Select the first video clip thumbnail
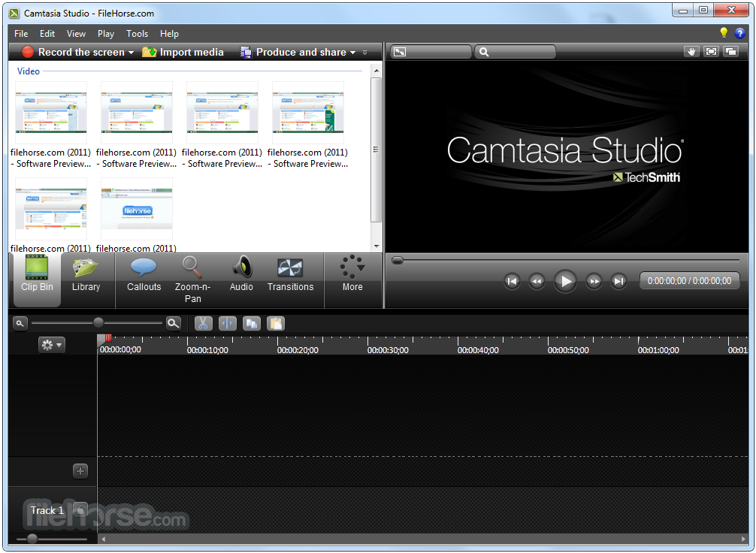Image resolution: width=756 pixels, height=553 pixels. coord(51,113)
